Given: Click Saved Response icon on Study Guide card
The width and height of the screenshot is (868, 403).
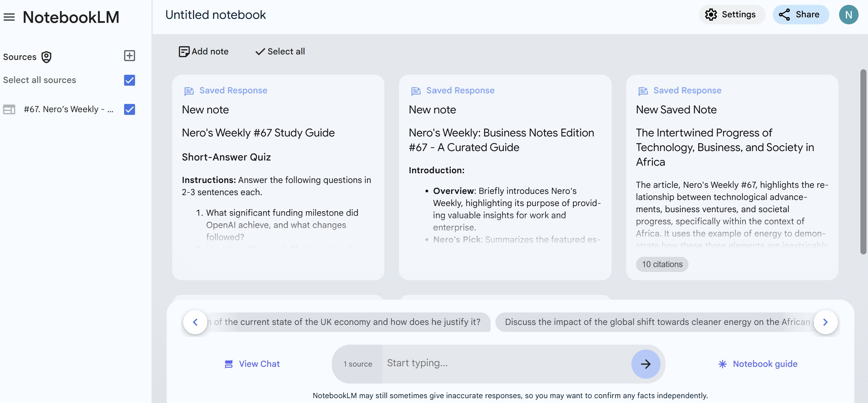Looking at the screenshot, I should tap(189, 91).
